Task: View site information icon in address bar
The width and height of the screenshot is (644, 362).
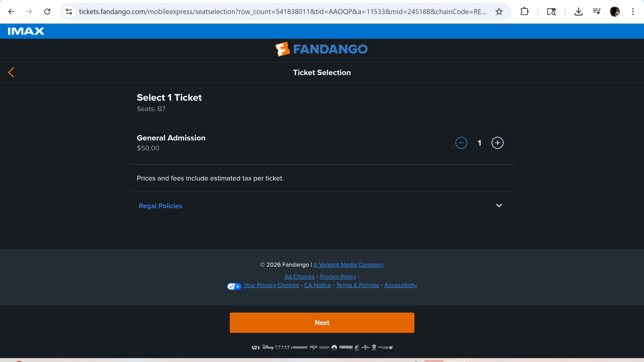Action: (x=69, y=12)
